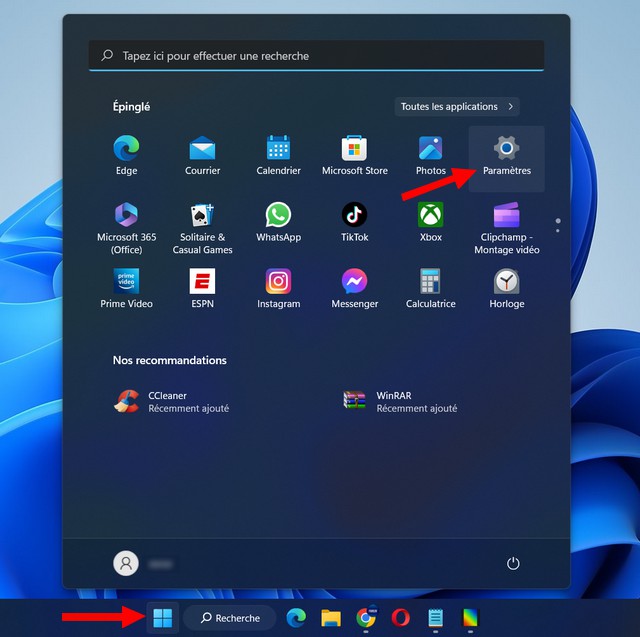Viewport: 640px width, 637px height.
Task: Open recommended WinRAR entry
Action: point(400,402)
